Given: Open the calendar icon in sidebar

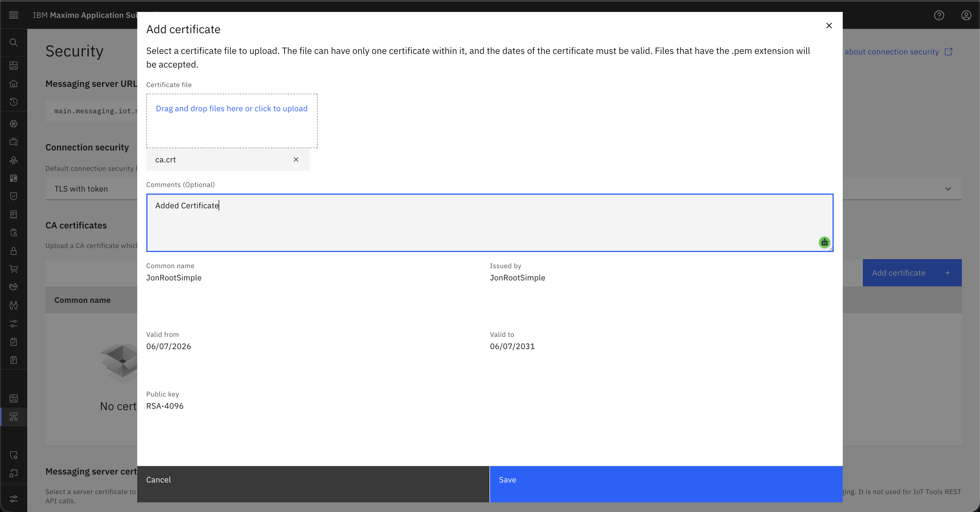Looking at the screenshot, I should pos(14,178).
